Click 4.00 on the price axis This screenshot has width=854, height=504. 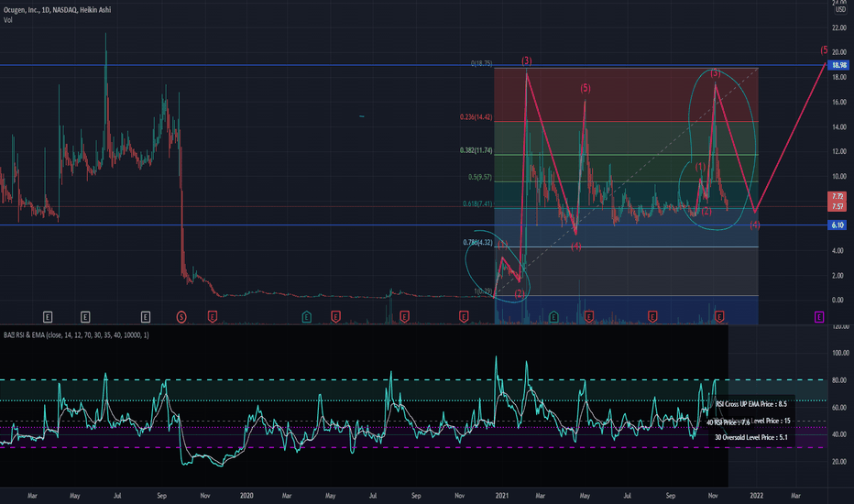pos(838,251)
